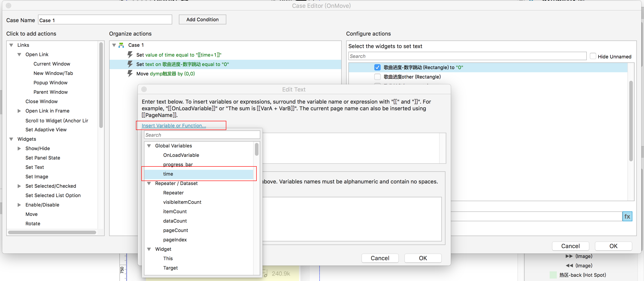Collapse the Open Link group

(19, 54)
